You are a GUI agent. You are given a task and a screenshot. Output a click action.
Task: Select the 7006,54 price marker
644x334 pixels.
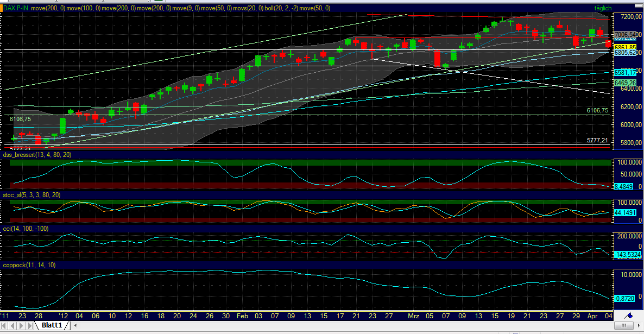click(625, 33)
